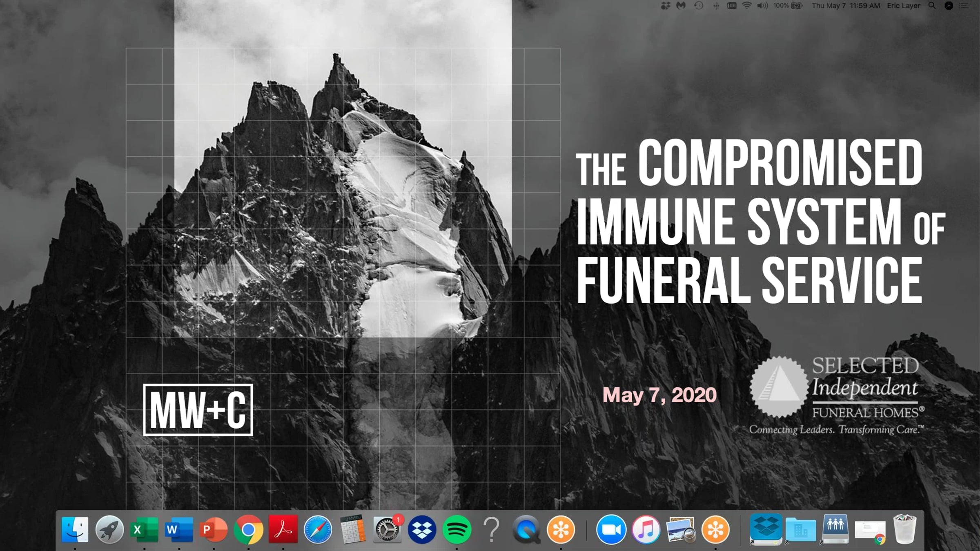The image size is (980, 551).
Task: Open the Trash in the Dock
Action: (904, 529)
